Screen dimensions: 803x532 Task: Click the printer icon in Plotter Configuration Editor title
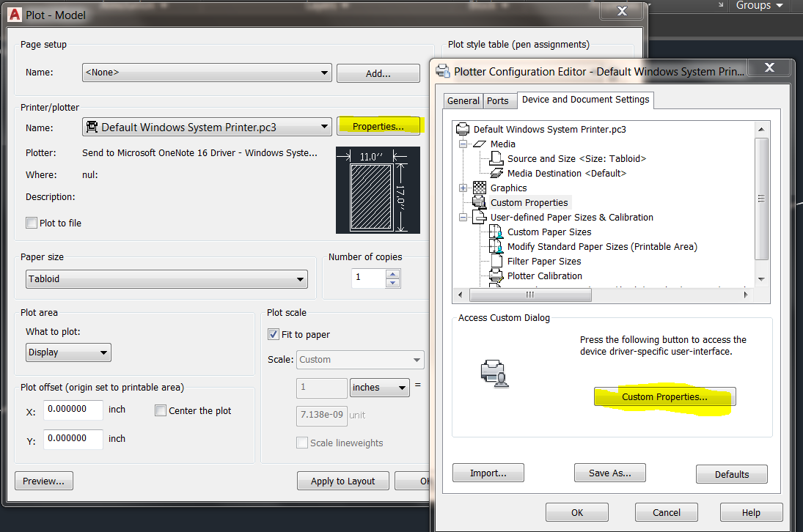[x=443, y=71]
